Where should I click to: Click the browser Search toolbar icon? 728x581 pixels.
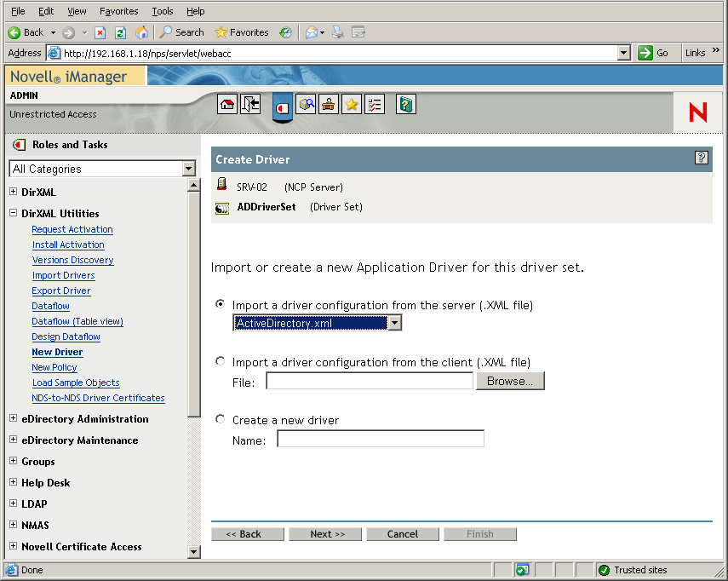click(x=181, y=32)
